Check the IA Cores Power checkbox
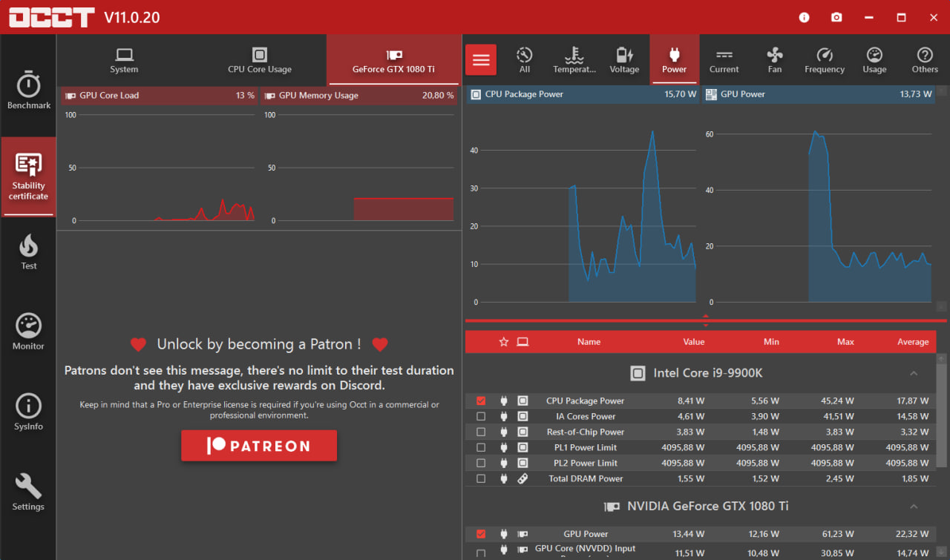The image size is (950, 560). pos(481,416)
